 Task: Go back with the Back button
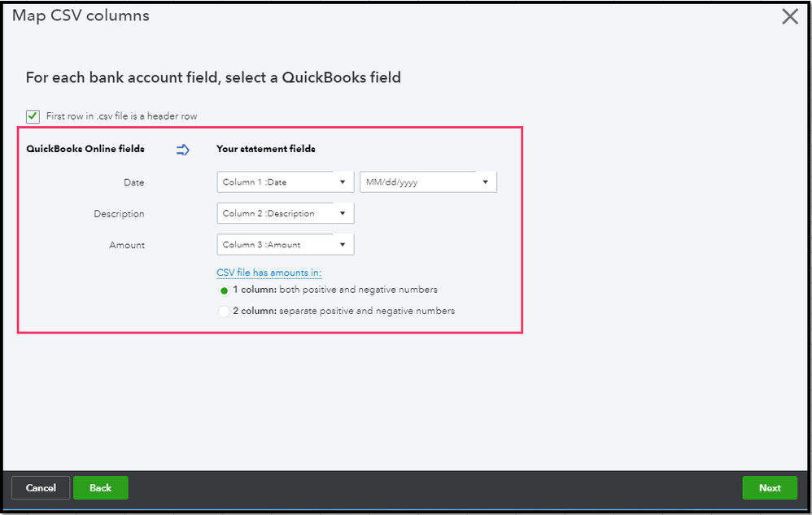click(x=100, y=488)
